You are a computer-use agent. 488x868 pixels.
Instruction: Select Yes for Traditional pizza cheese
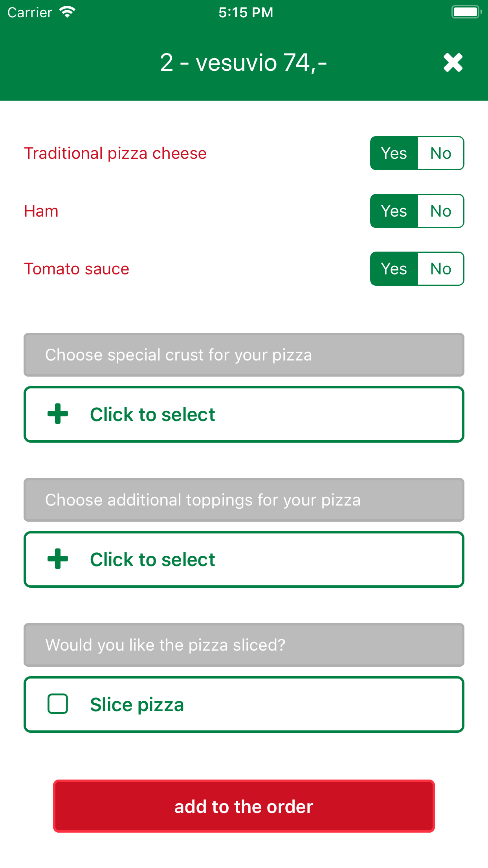[394, 153]
